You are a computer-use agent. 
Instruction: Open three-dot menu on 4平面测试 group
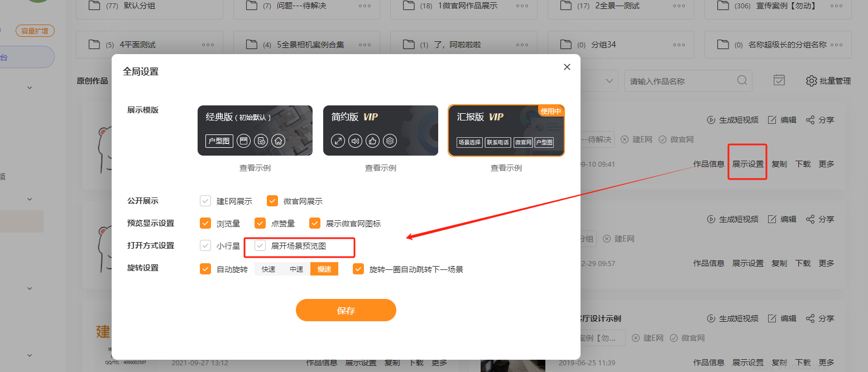(x=208, y=45)
